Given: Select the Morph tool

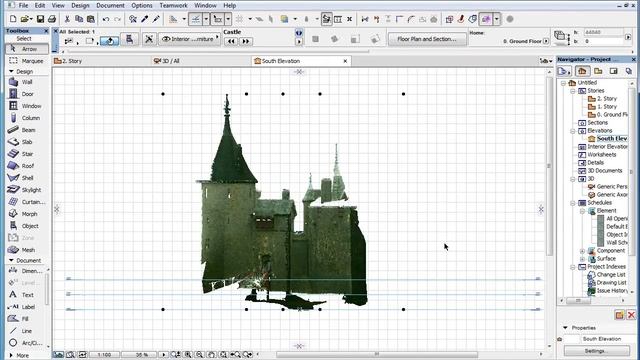Looking at the screenshot, I should pyautogui.click(x=27, y=214).
